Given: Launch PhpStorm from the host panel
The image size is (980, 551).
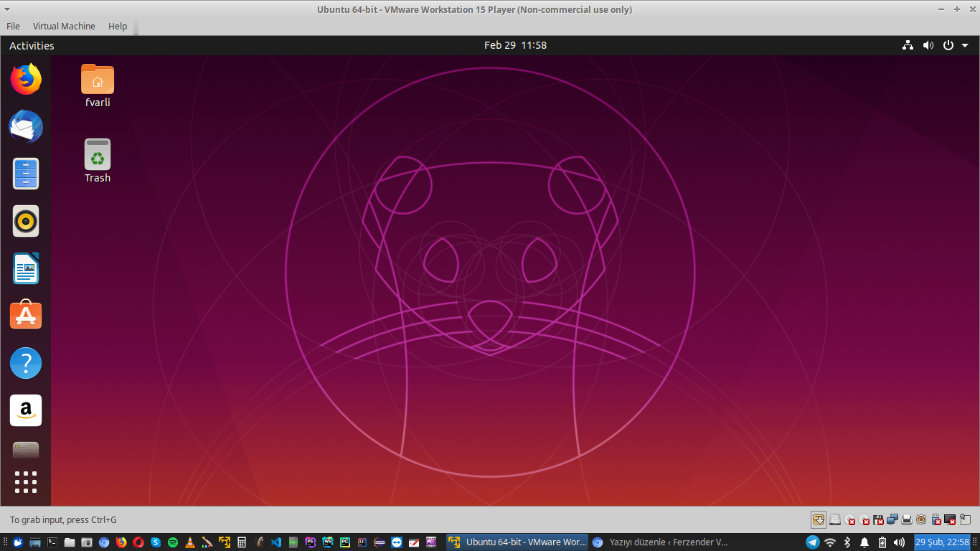Looking at the screenshot, I should [311, 542].
